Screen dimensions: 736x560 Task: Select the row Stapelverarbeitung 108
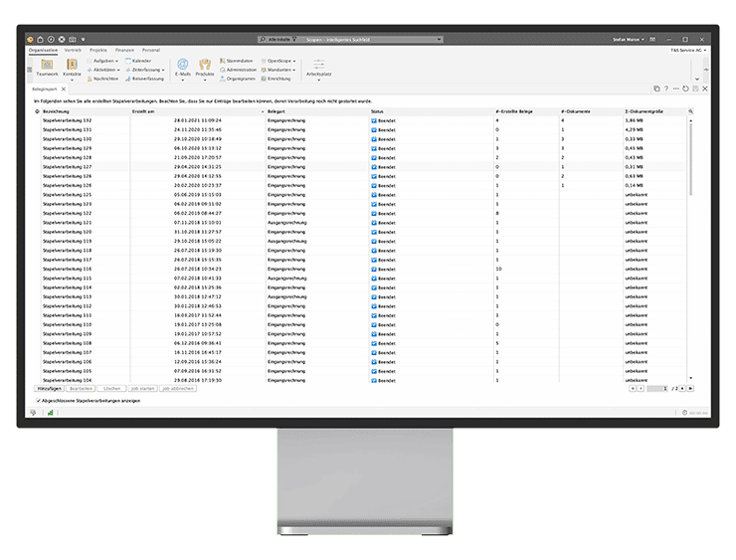tap(362, 343)
